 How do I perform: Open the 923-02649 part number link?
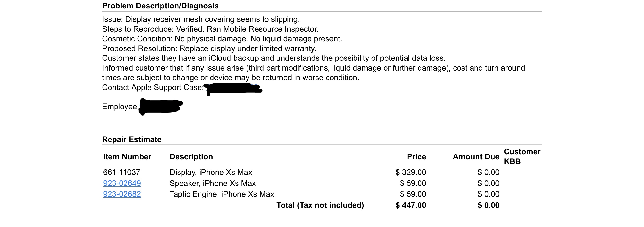point(122,183)
